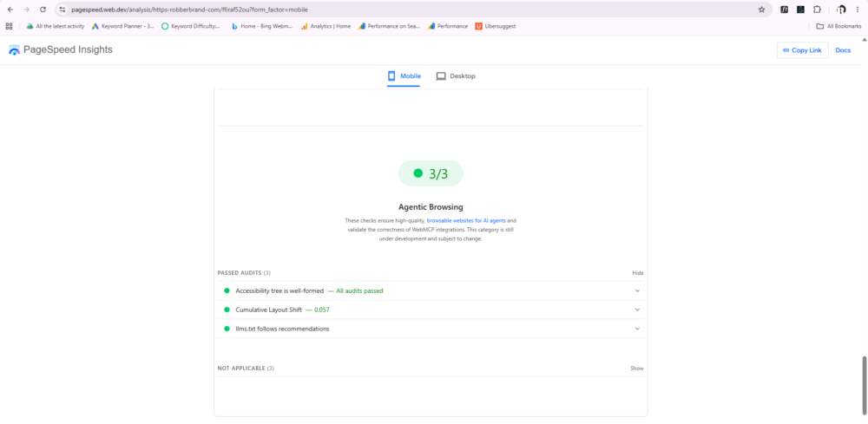The image size is (868, 424).
Task: Open the Analytics | Home bookmark
Action: 325,26
